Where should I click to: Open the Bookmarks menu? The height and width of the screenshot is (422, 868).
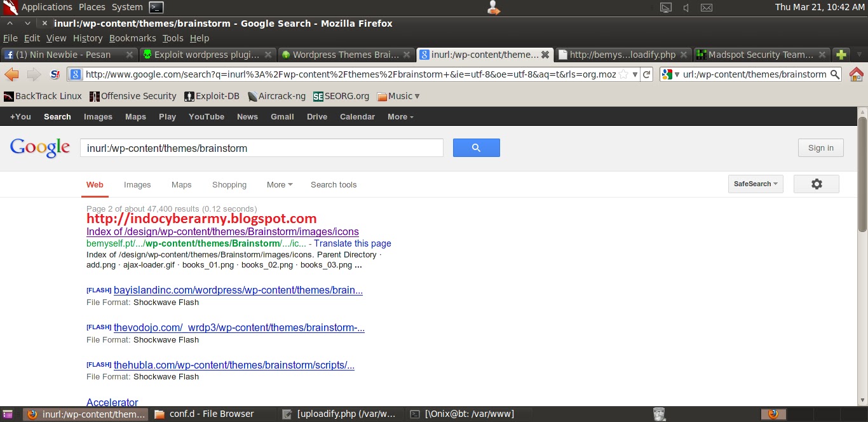point(132,38)
